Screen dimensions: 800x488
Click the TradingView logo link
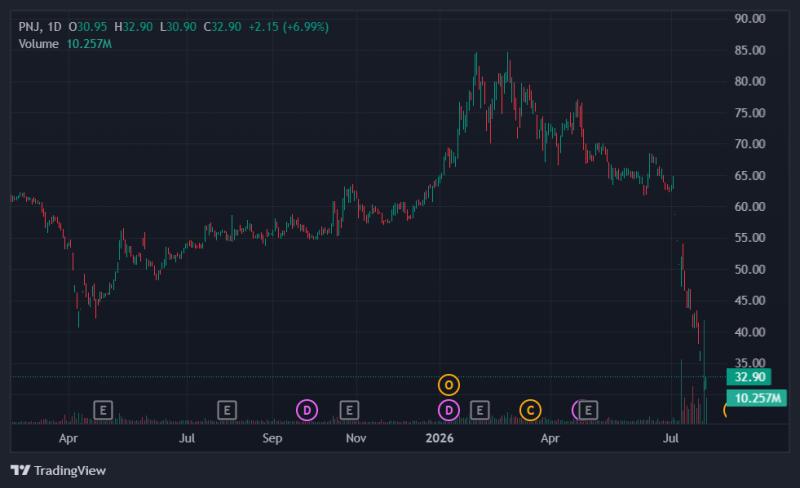pos(58,470)
